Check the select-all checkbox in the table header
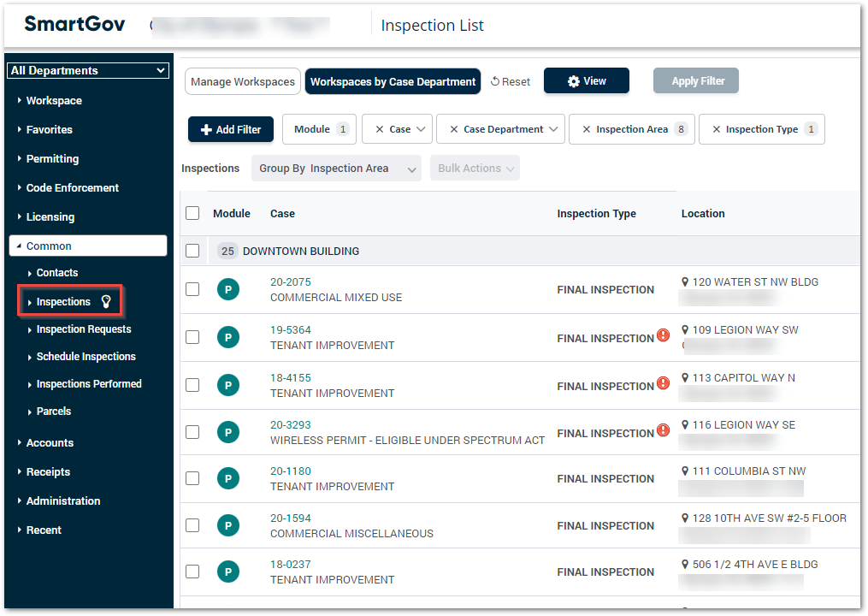 [192, 213]
